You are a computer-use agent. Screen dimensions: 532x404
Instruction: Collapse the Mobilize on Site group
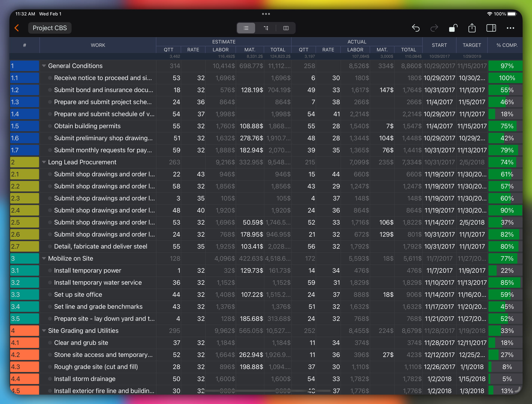pos(44,258)
